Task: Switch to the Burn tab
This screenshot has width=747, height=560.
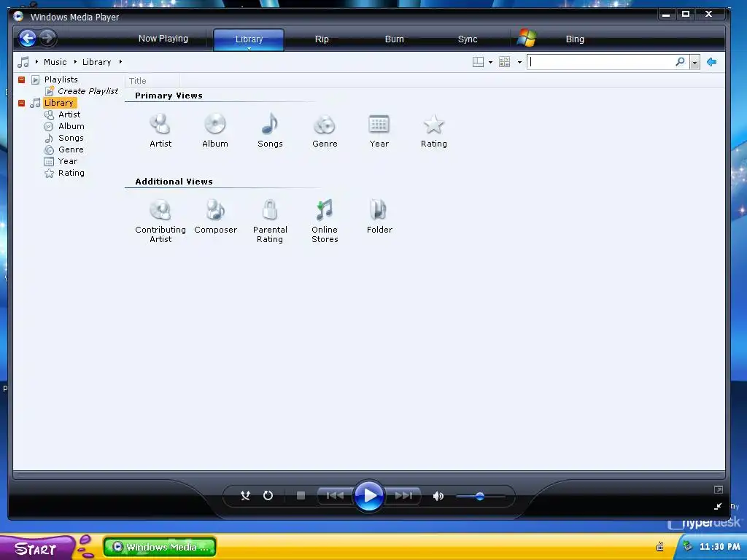Action: coord(394,39)
